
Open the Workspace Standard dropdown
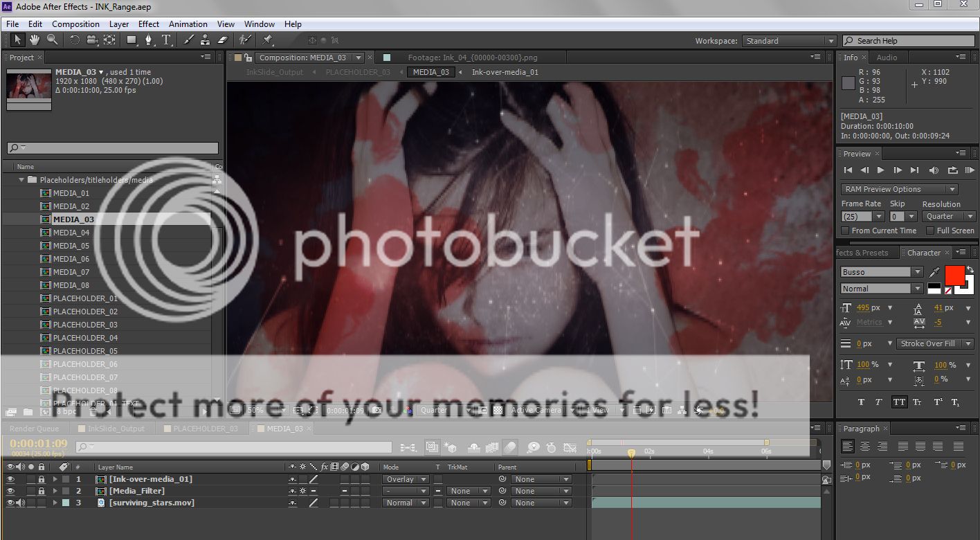(790, 41)
